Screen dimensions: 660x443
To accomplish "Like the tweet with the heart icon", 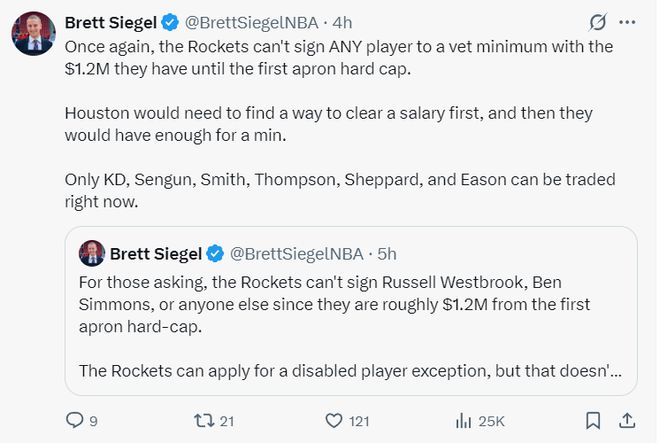I will pyautogui.click(x=335, y=420).
